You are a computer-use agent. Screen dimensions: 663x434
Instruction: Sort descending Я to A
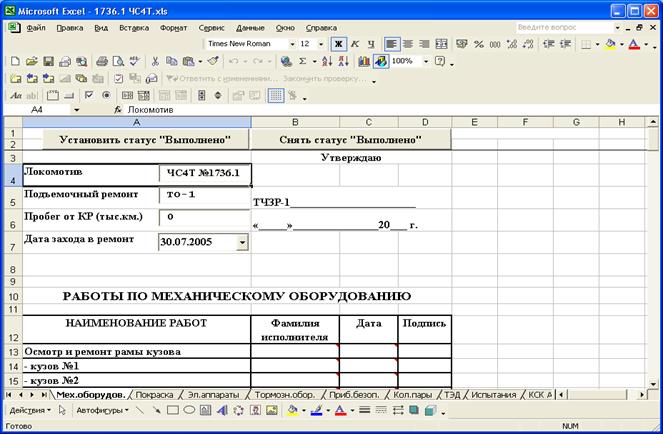[x=343, y=61]
